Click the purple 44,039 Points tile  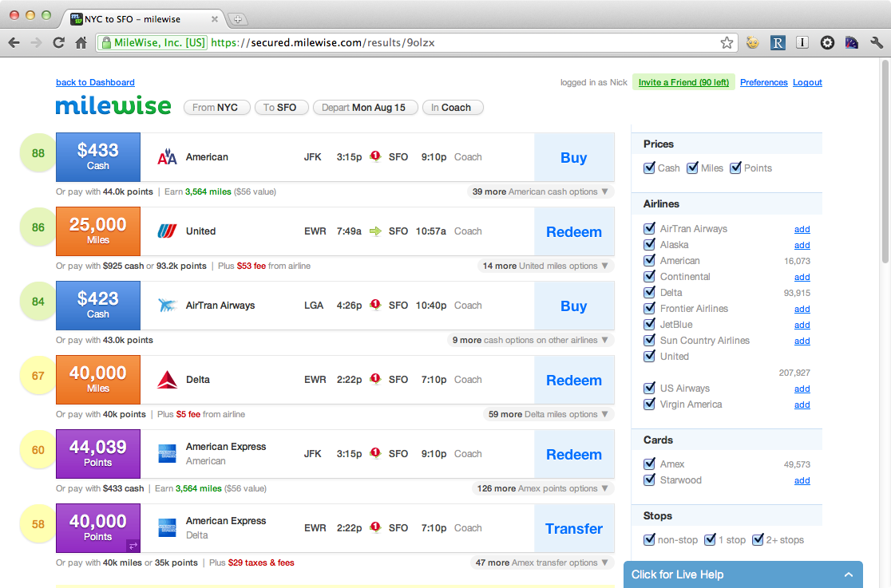coord(97,454)
